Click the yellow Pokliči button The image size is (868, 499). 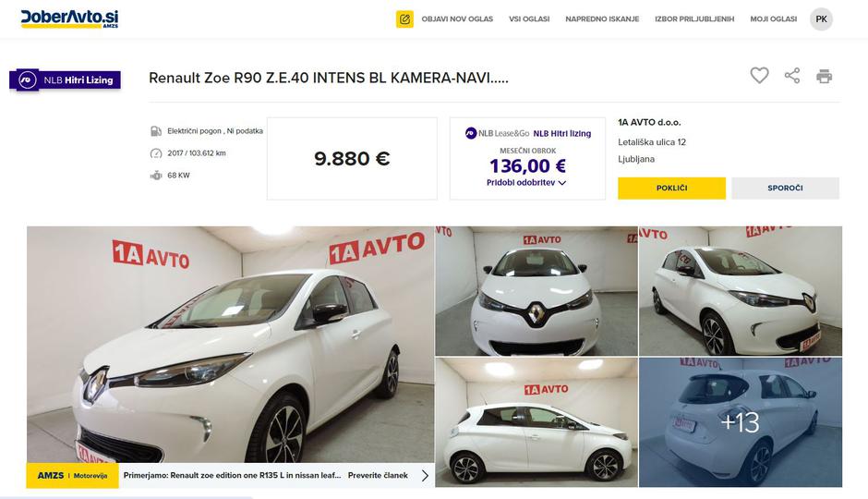tap(671, 189)
